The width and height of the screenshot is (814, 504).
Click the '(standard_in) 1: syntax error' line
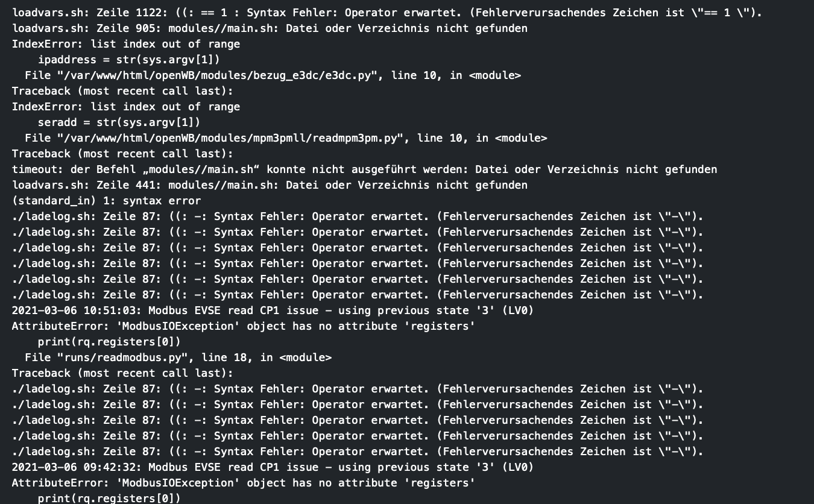pos(106,201)
